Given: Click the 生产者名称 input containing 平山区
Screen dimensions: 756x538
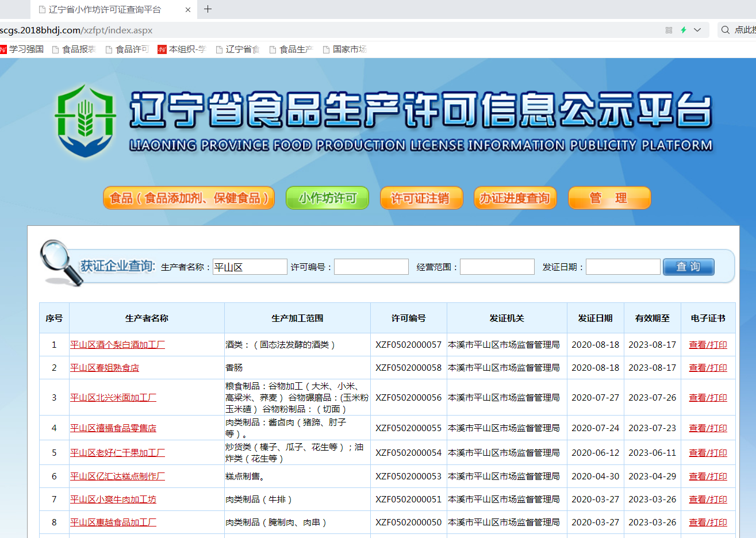Looking at the screenshot, I should [x=250, y=267].
